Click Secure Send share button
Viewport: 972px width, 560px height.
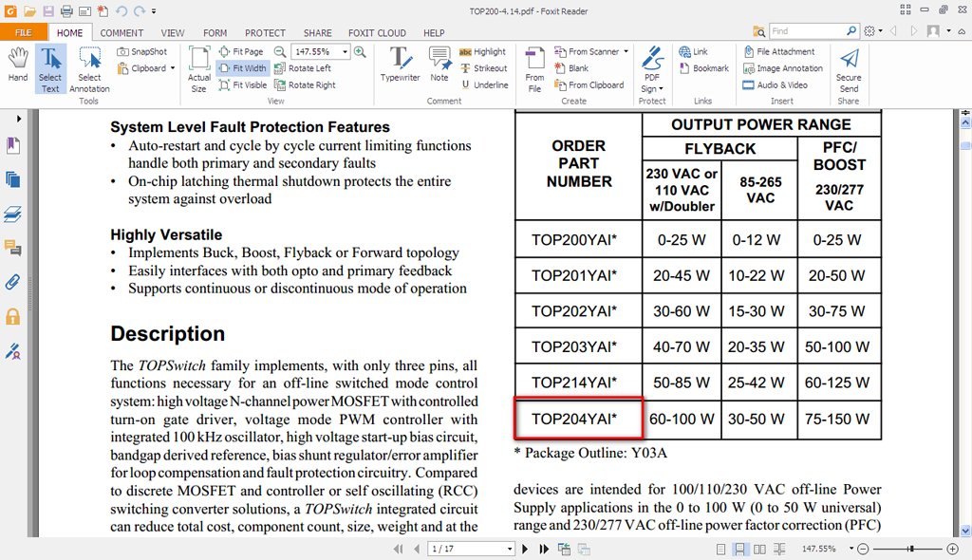click(849, 69)
